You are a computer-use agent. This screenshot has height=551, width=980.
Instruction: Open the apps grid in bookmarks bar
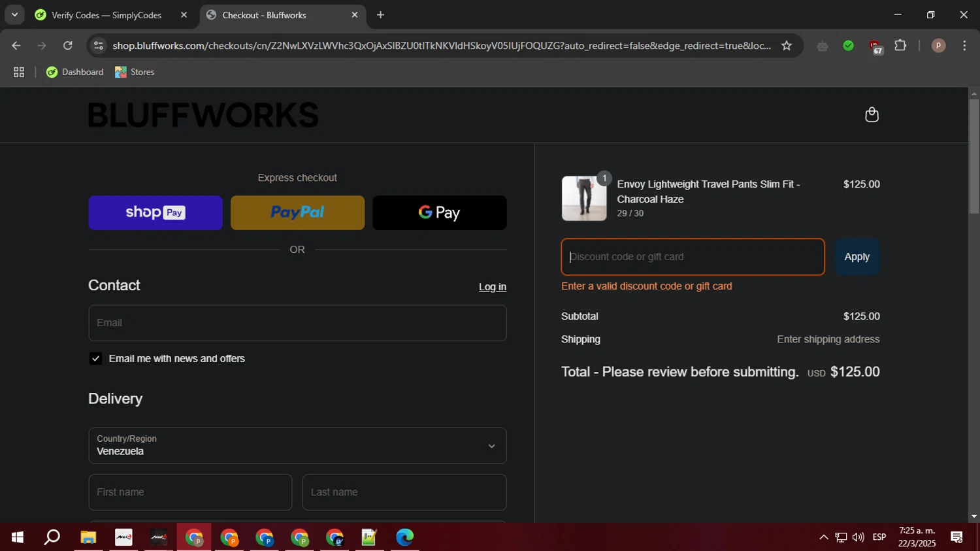click(19, 73)
